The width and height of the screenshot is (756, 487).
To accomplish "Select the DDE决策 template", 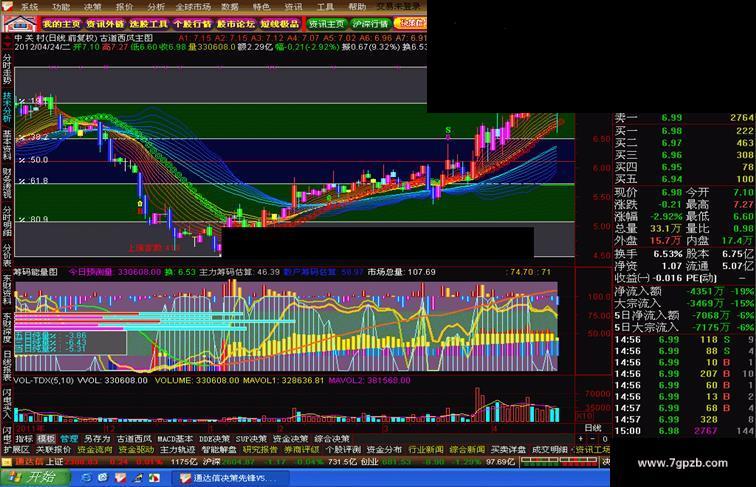I will pos(215,439).
